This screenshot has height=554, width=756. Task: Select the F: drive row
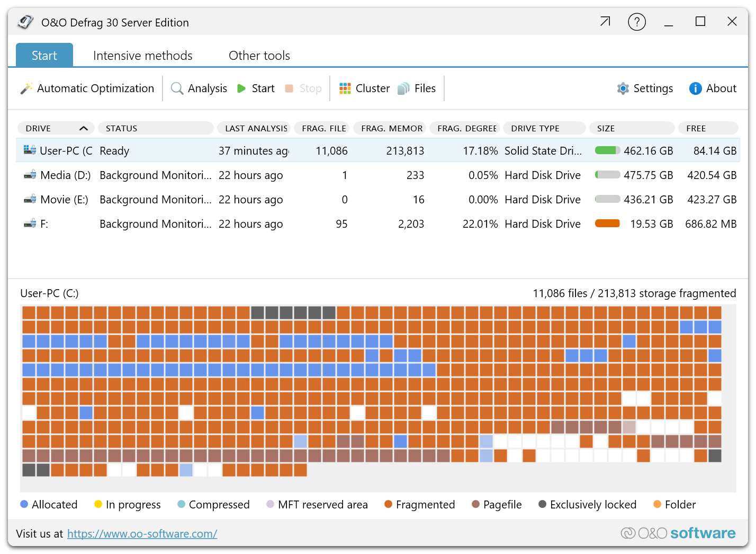pos(44,224)
